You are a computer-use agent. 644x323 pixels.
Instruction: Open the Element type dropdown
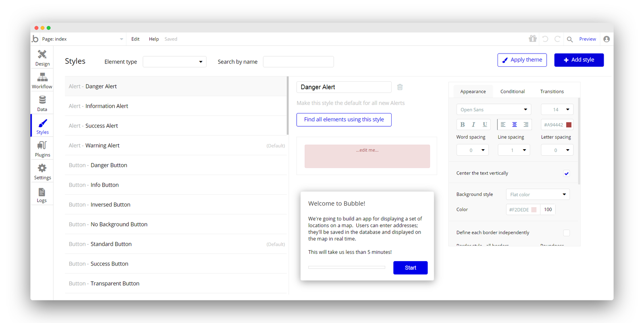click(175, 62)
